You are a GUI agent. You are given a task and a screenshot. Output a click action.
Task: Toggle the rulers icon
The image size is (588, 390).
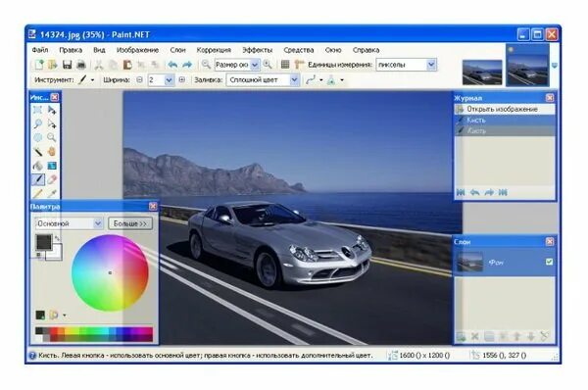pyautogui.click(x=299, y=65)
